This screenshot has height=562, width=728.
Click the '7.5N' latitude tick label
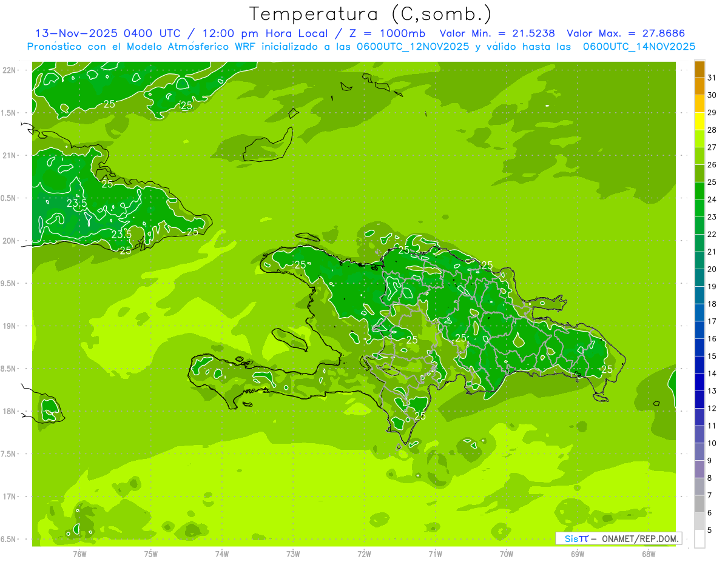point(8,454)
